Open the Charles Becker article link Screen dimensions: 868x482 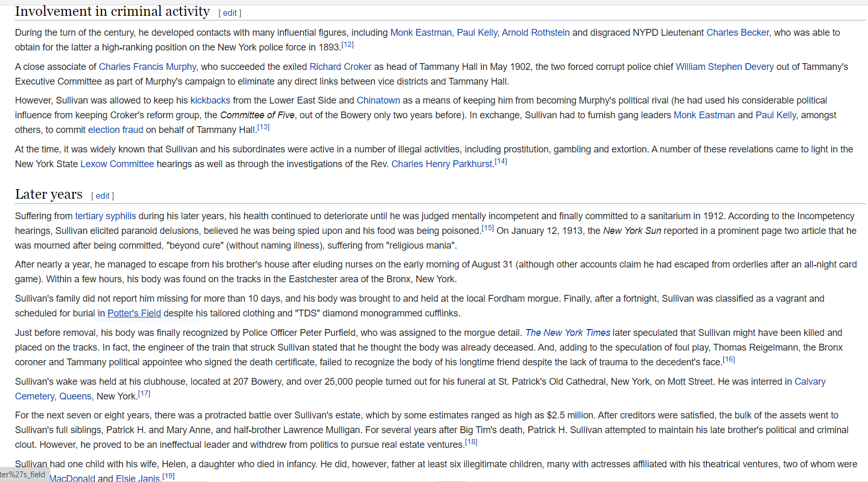pos(738,33)
